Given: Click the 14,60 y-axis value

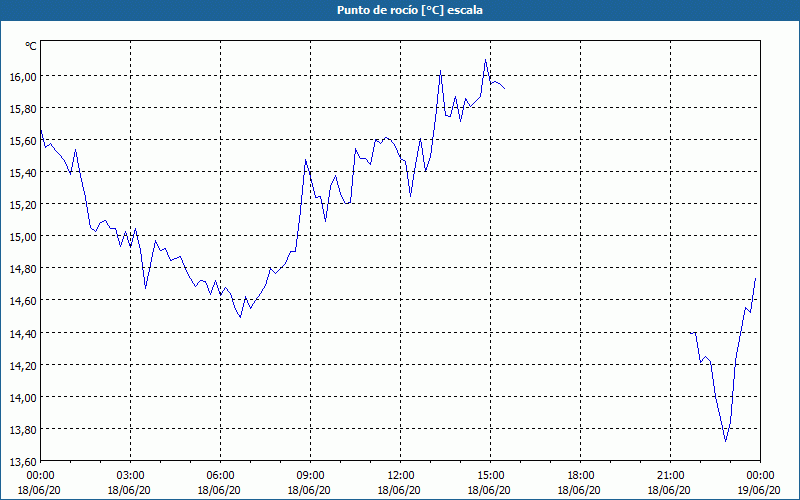Looking at the screenshot, I should click(23, 301).
